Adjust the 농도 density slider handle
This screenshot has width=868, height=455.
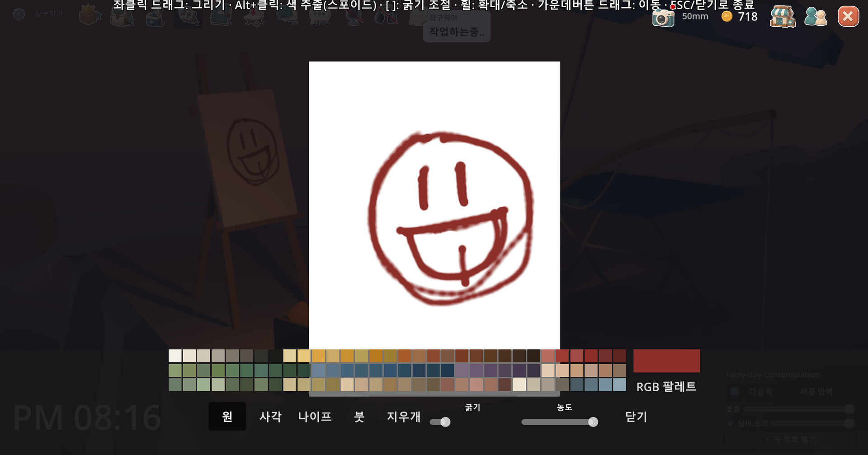[x=593, y=422]
